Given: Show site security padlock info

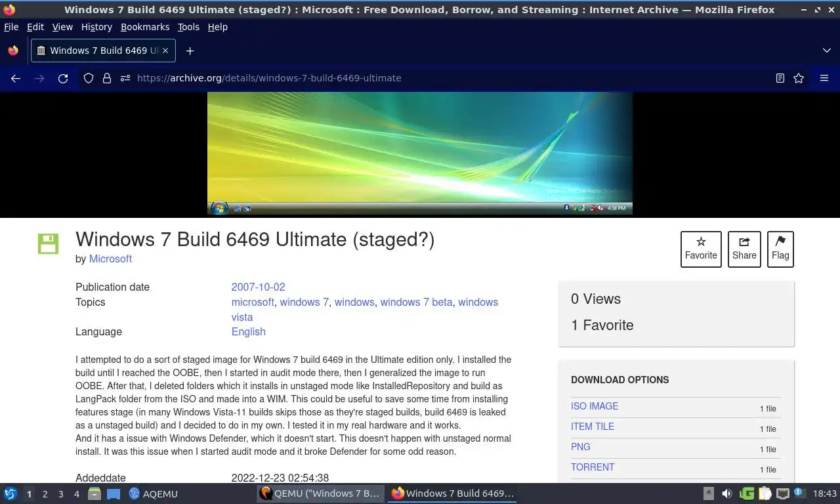Looking at the screenshot, I should pyautogui.click(x=107, y=78).
